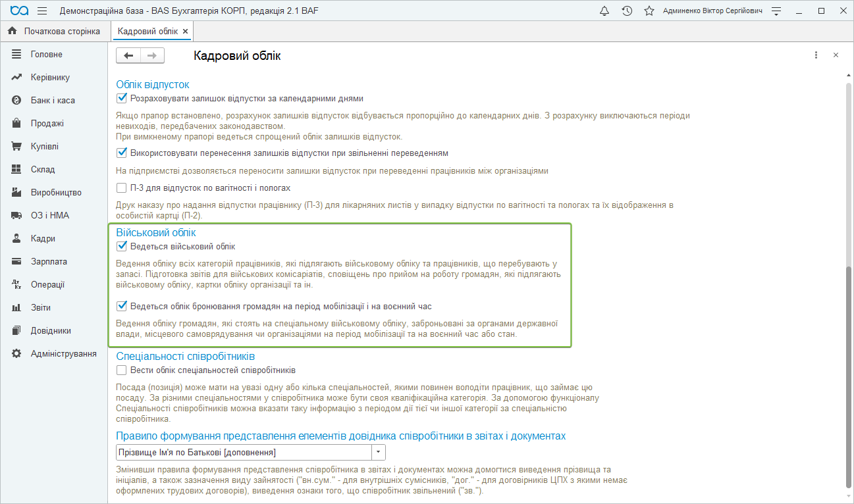Expand employee name format dropdown arrow
This screenshot has height=504, width=854.
(379, 453)
